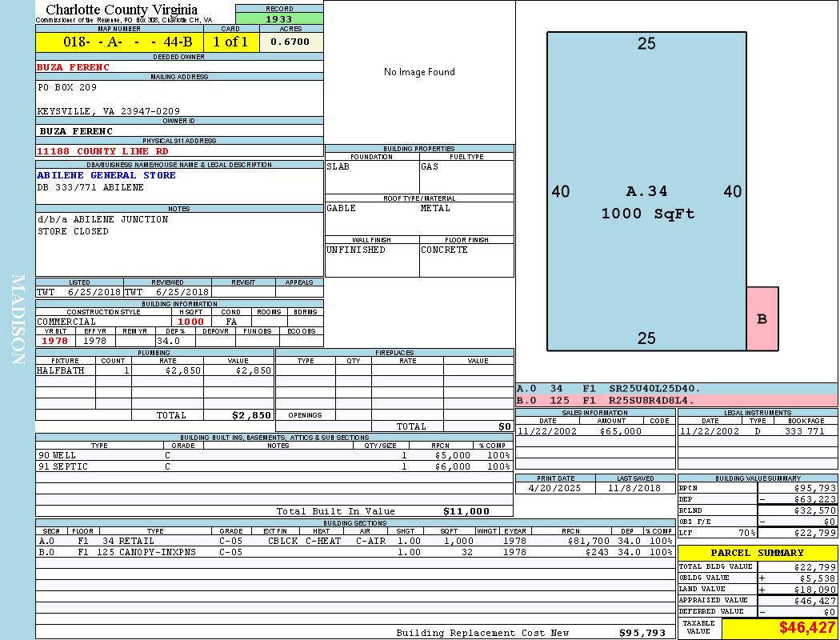Click the red taxable value $46,427
This screenshot has height=640, width=840.
pos(807,628)
